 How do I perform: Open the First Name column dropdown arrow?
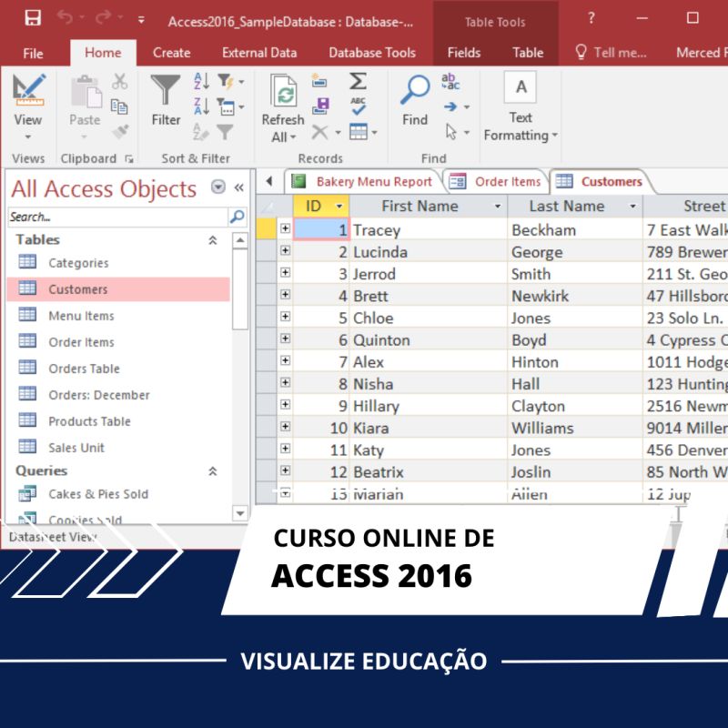coord(497,207)
